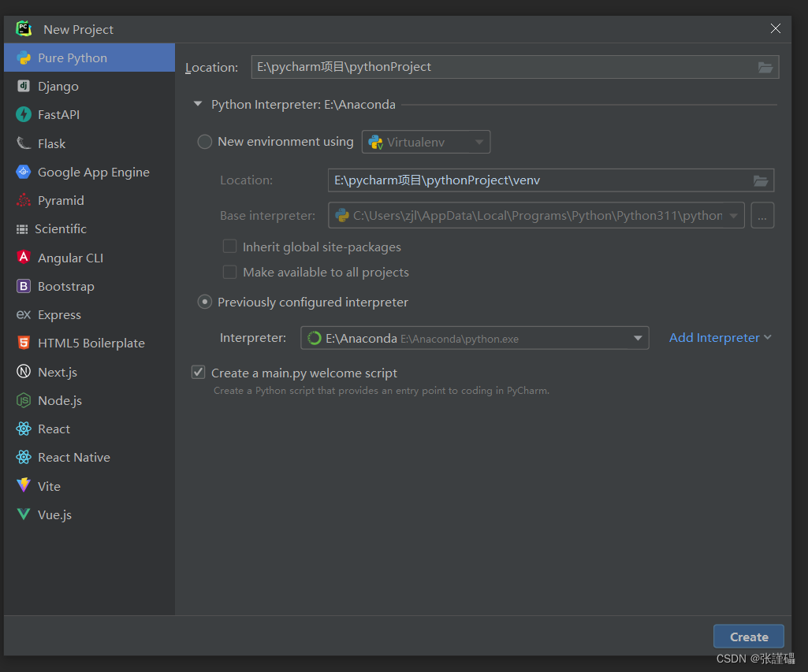Select the Express label
The width and height of the screenshot is (808, 672).
pos(59,314)
